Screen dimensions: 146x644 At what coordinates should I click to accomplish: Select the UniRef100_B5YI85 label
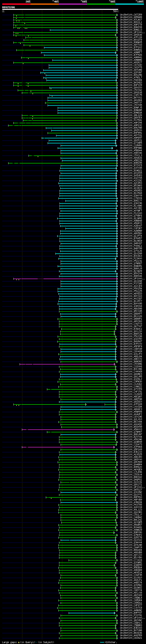pyautogui.click(x=131, y=311)
